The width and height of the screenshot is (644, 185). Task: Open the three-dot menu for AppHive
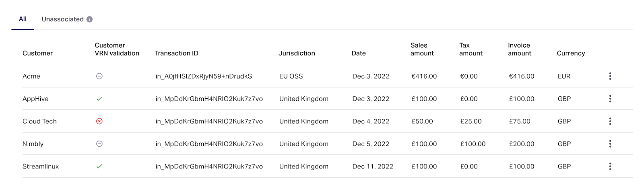(x=610, y=99)
